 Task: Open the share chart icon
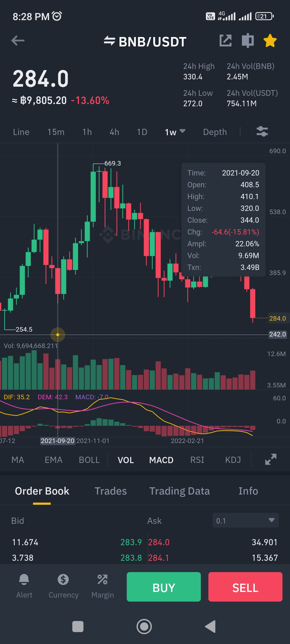click(x=225, y=41)
